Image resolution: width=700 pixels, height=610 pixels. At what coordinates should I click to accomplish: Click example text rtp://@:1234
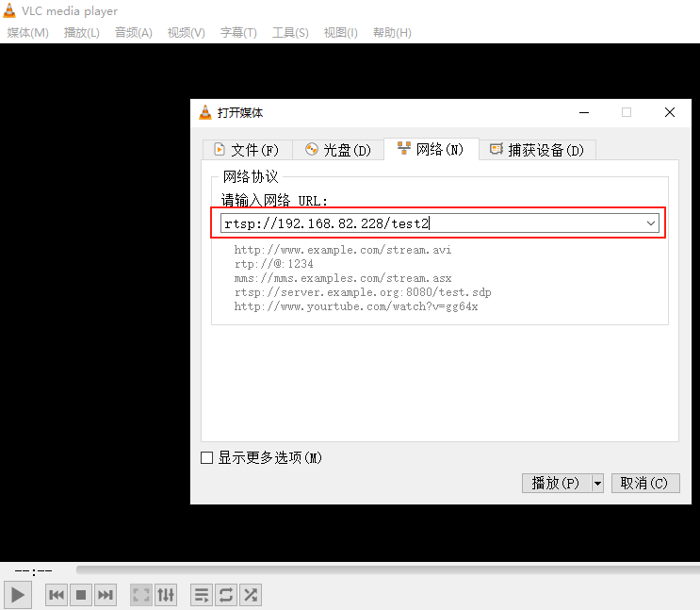point(273,264)
